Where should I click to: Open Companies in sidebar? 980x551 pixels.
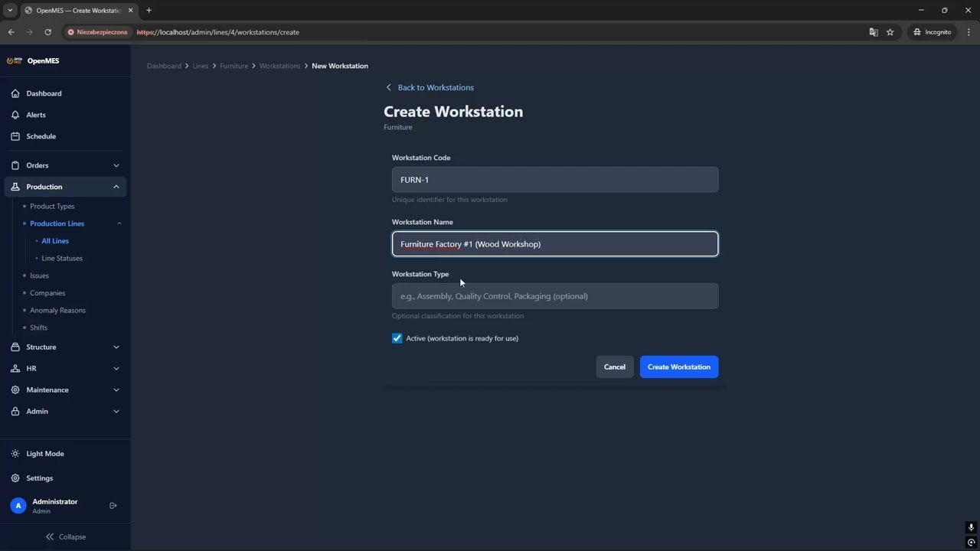click(47, 293)
